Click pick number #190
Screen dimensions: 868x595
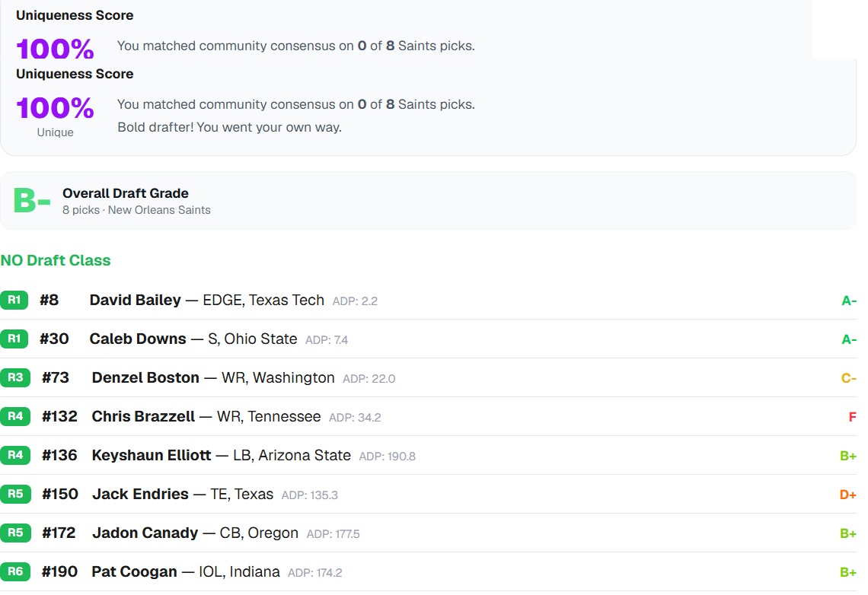pyautogui.click(x=60, y=571)
